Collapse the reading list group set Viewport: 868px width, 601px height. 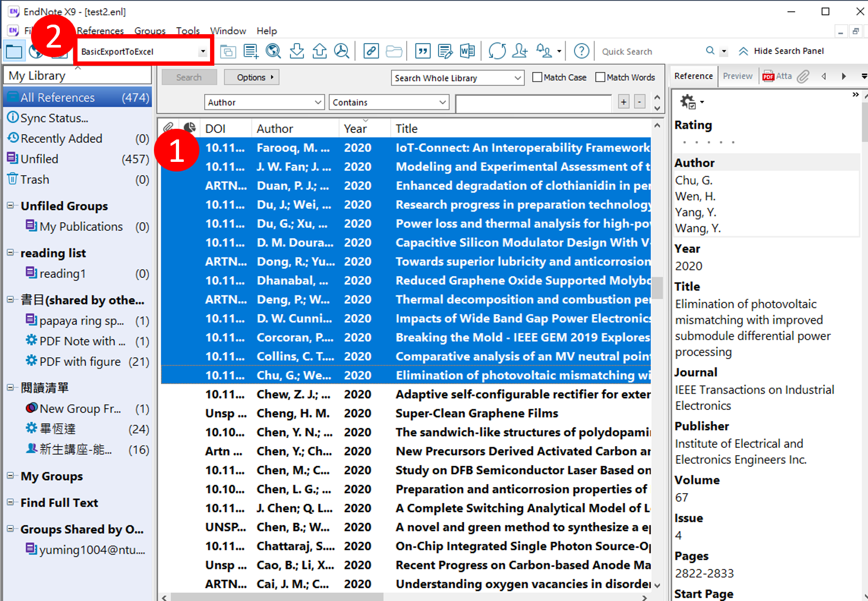click(10, 253)
